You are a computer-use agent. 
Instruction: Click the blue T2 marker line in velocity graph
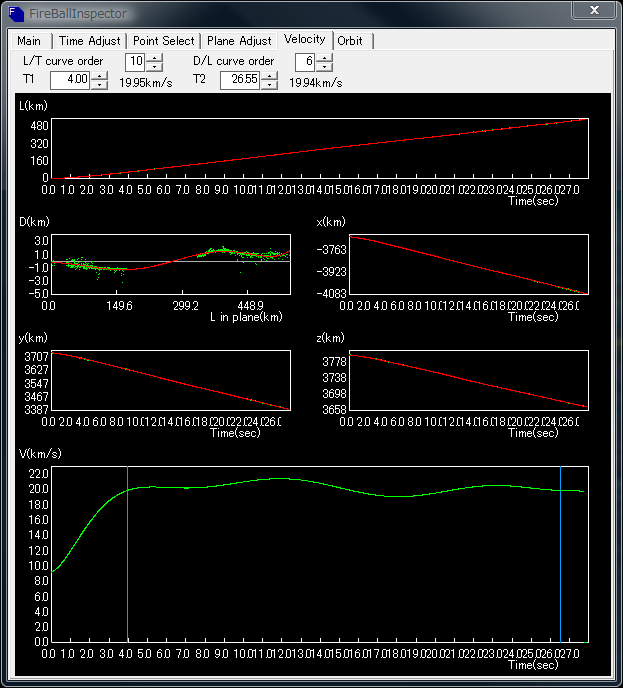click(561, 560)
